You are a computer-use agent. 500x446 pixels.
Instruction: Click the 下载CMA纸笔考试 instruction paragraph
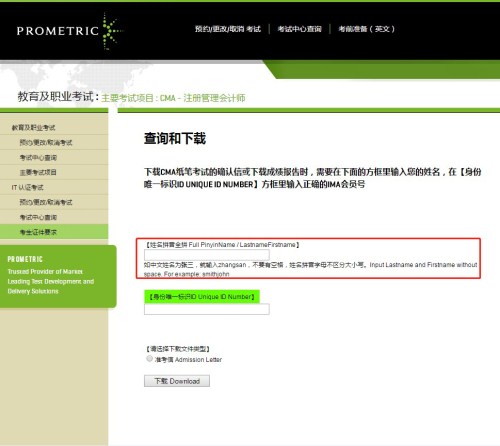pos(312,178)
